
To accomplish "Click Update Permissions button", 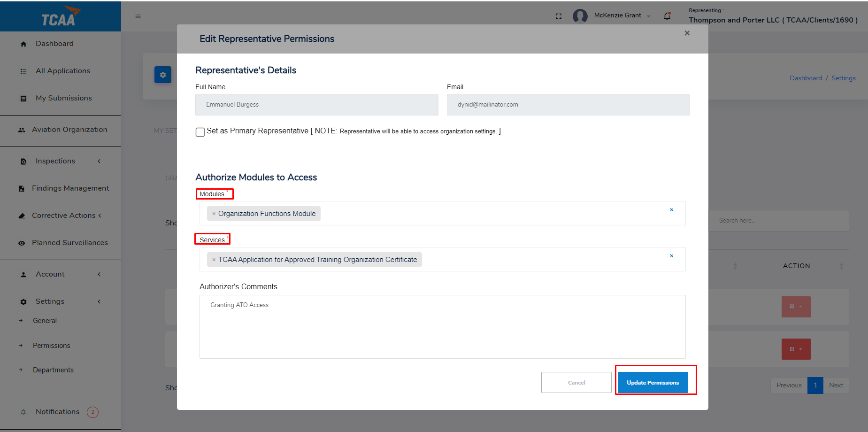I will tap(653, 382).
